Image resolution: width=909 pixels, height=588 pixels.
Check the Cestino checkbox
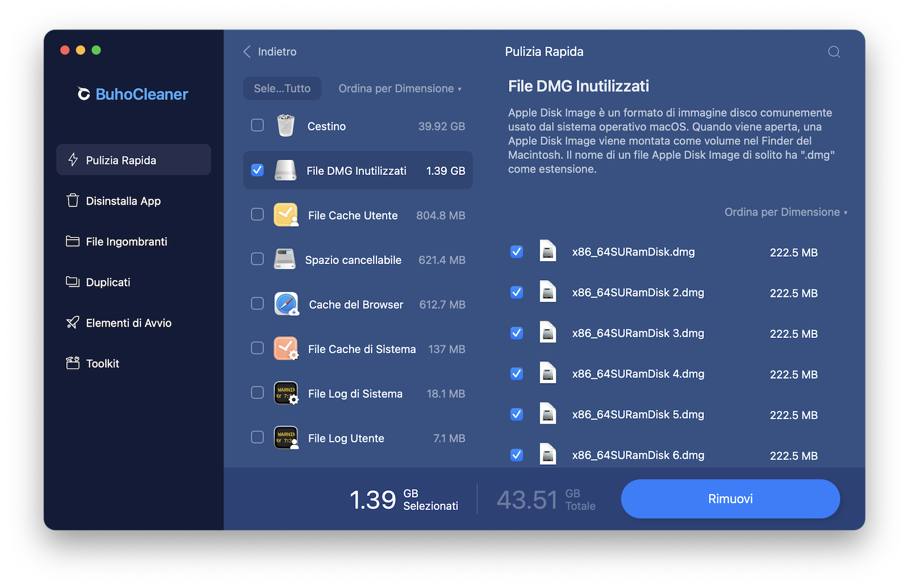coord(257,125)
